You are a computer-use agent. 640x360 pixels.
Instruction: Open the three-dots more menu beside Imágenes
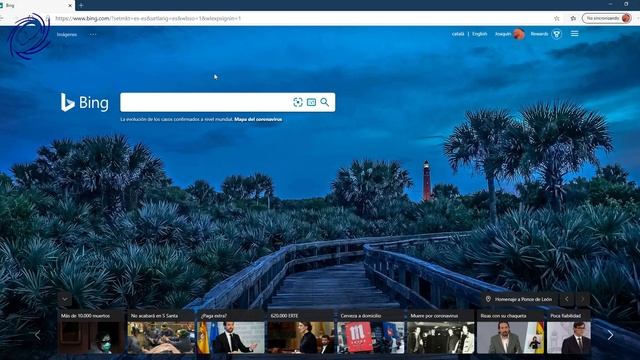click(x=93, y=34)
